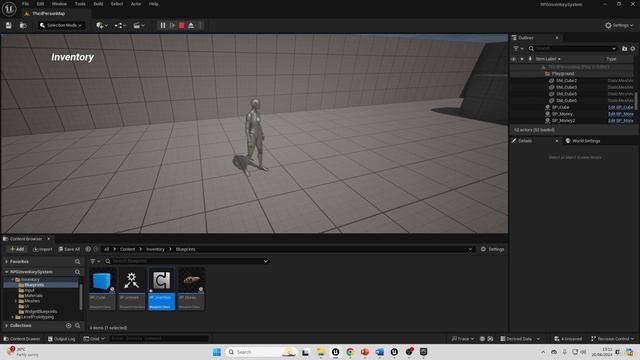This screenshot has height=360, width=640.
Task: Click the eject from player icon
Action: [191, 25]
